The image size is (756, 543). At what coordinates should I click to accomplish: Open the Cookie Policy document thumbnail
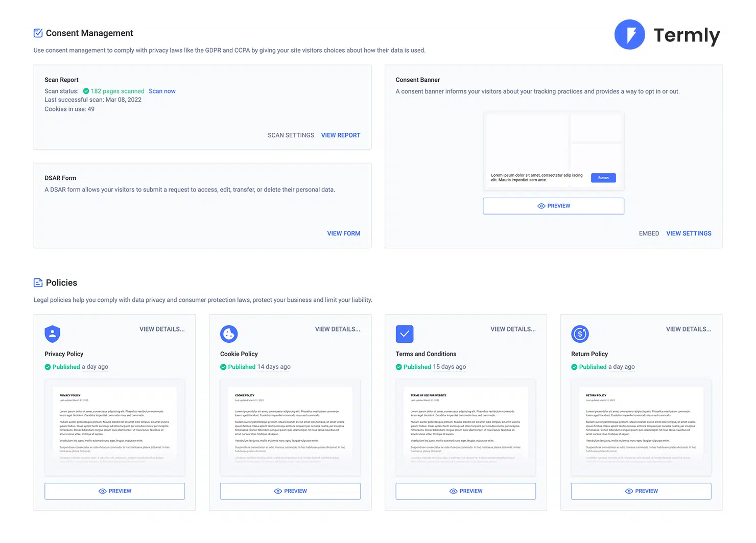(x=290, y=427)
